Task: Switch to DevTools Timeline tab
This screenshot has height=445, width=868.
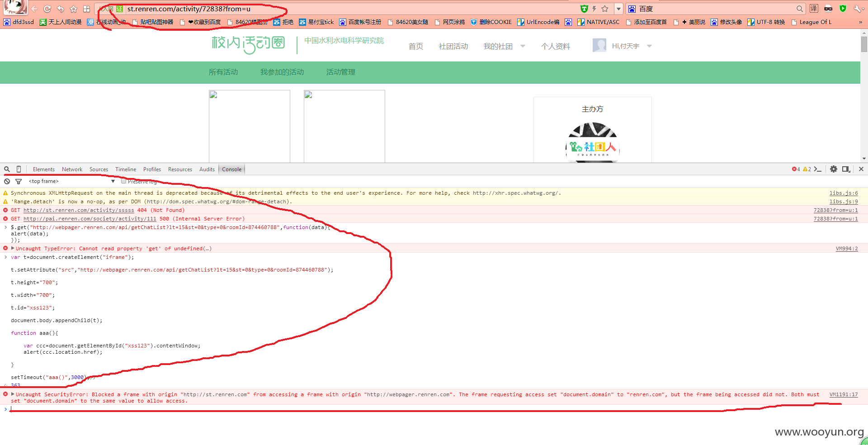Action: point(126,169)
